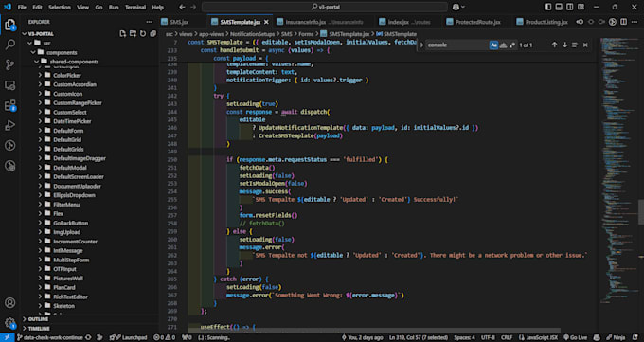Click Launchpad in status bar
This screenshot has height=342, width=644.
128,337
